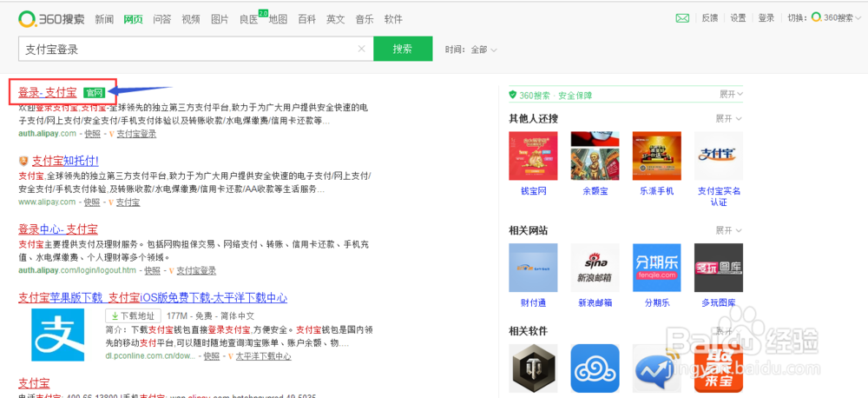Open the 设置 link
This screenshot has height=398, width=868.
tap(738, 17)
